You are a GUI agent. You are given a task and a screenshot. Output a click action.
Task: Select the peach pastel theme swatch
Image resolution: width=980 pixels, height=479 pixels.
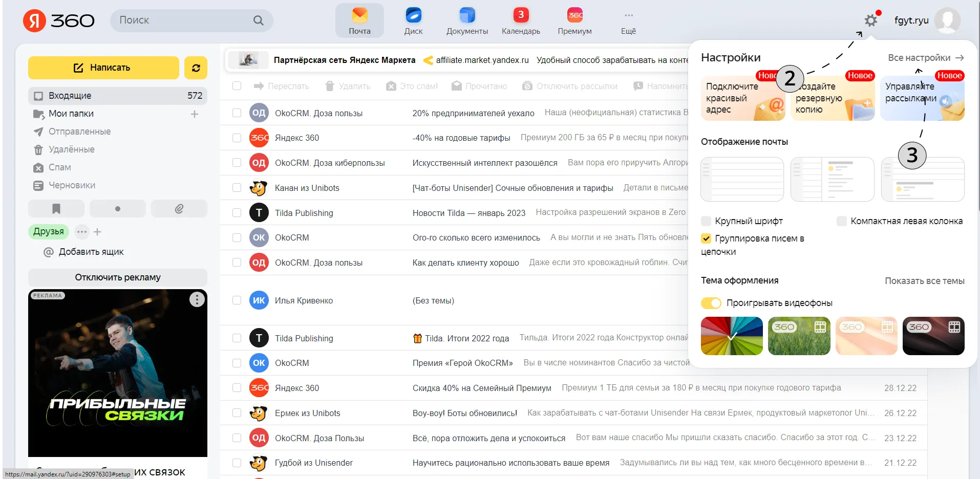coord(866,336)
